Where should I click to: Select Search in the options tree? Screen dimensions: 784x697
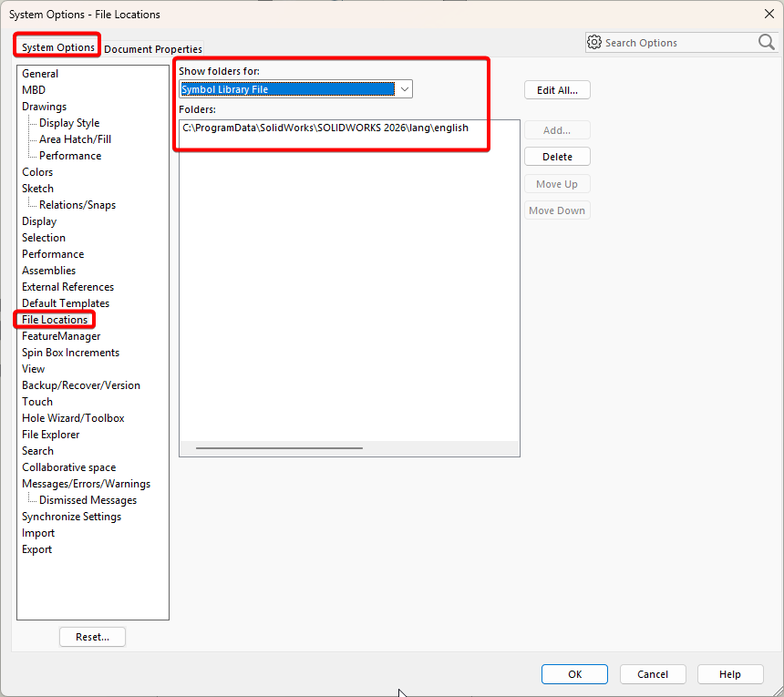point(37,451)
